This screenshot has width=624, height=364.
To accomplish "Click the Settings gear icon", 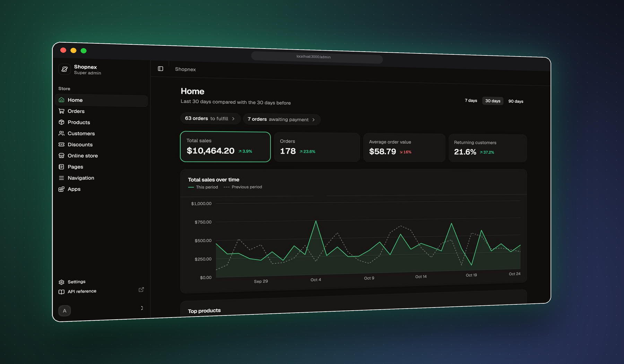I will (61, 282).
